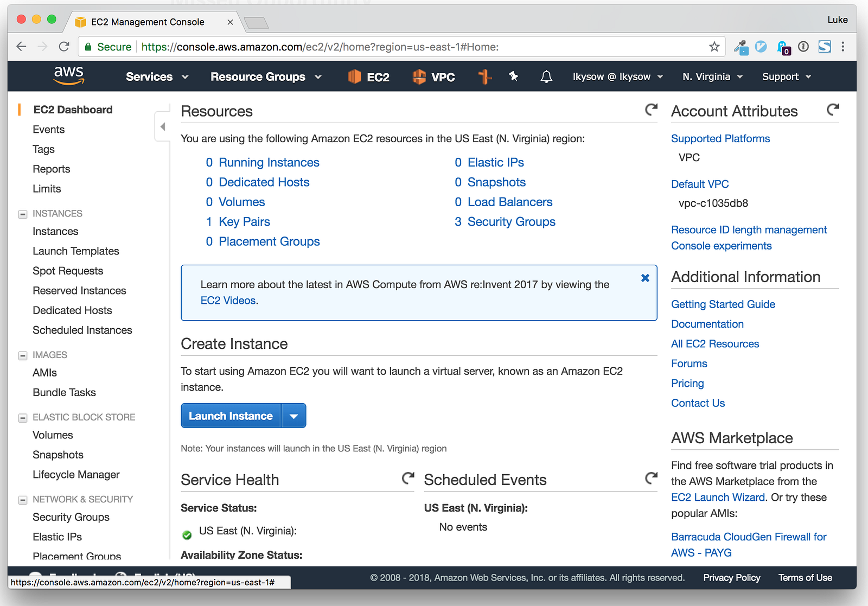Open the Pricing link
This screenshot has width=868, height=606.
click(687, 383)
